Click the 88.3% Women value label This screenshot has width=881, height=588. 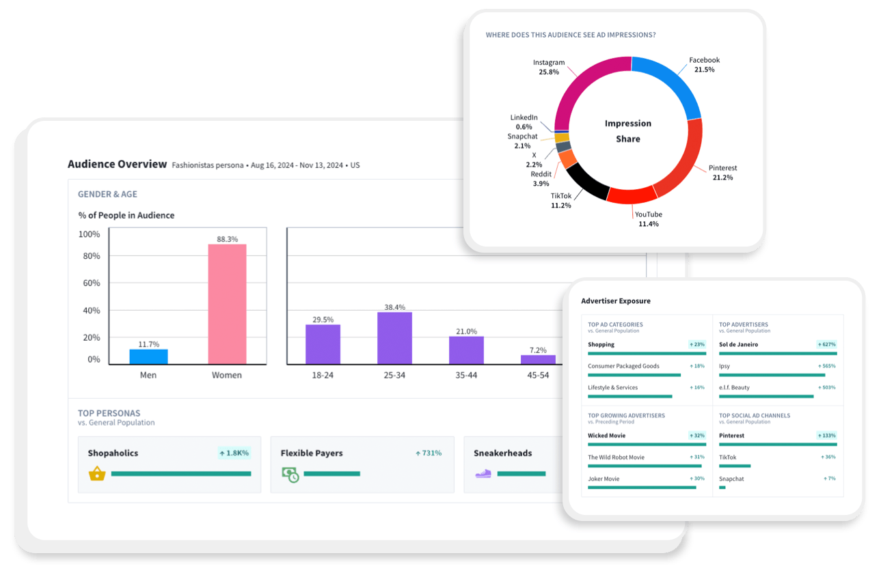click(x=227, y=239)
